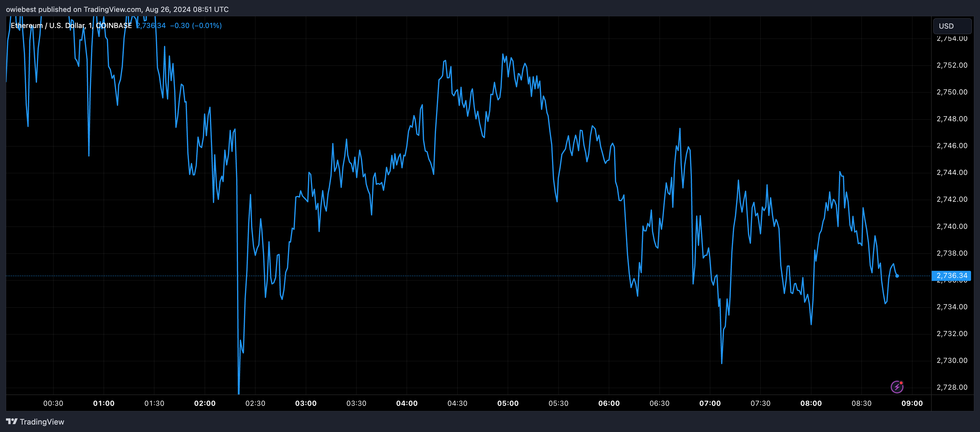Click the 08:30 time axis label

(861, 403)
